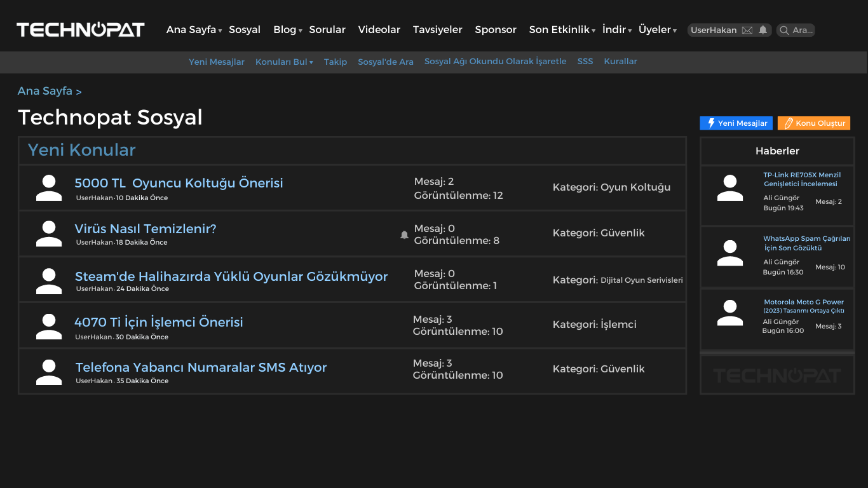Open the Virüs Nasıl Temizlenir? thread

[x=146, y=229]
